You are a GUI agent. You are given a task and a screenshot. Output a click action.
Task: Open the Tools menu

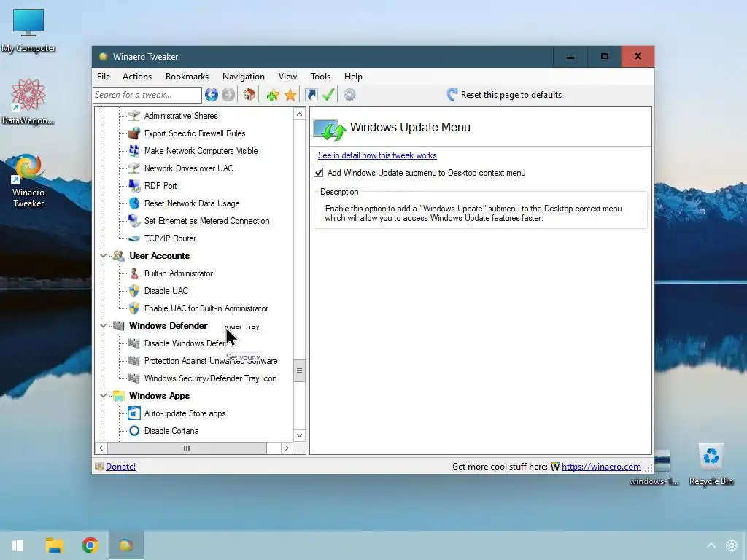click(x=321, y=76)
